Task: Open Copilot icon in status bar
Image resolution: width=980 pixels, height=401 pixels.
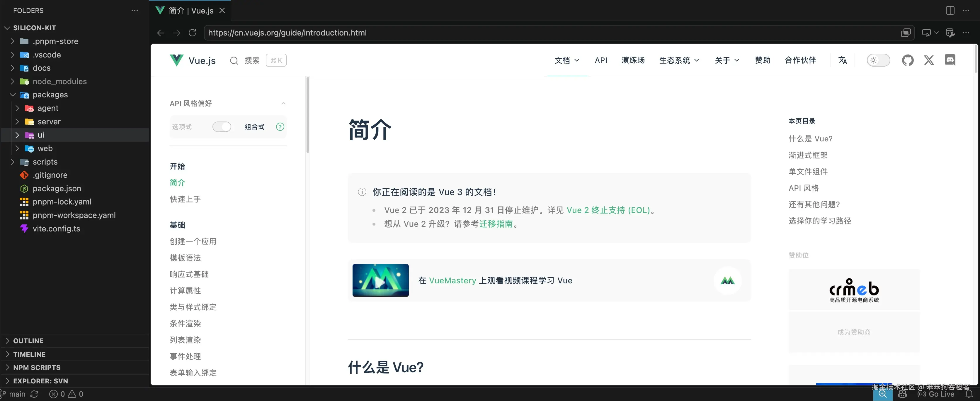Action: [902, 394]
